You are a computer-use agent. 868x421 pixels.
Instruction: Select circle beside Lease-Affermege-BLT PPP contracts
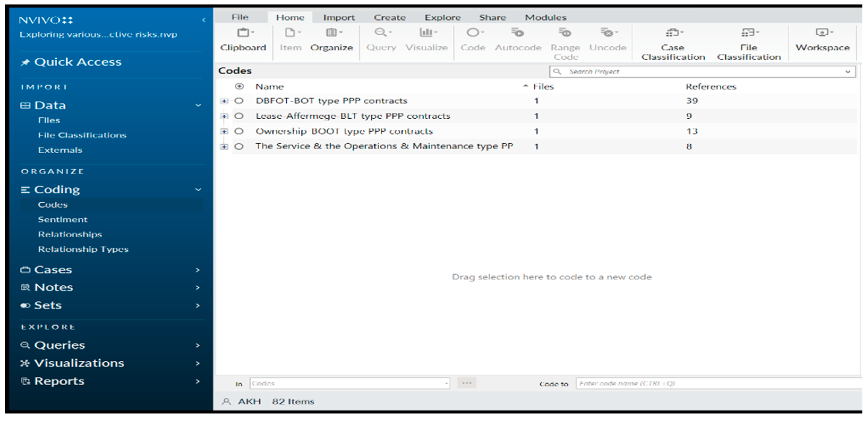(239, 116)
